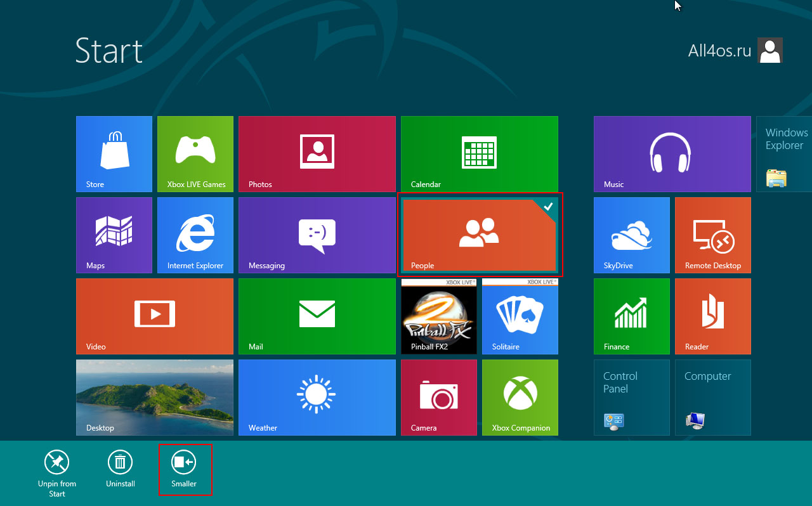Screen dimensions: 812x506
Task: Open the Xbox LIVE Games tile
Action: [195, 154]
